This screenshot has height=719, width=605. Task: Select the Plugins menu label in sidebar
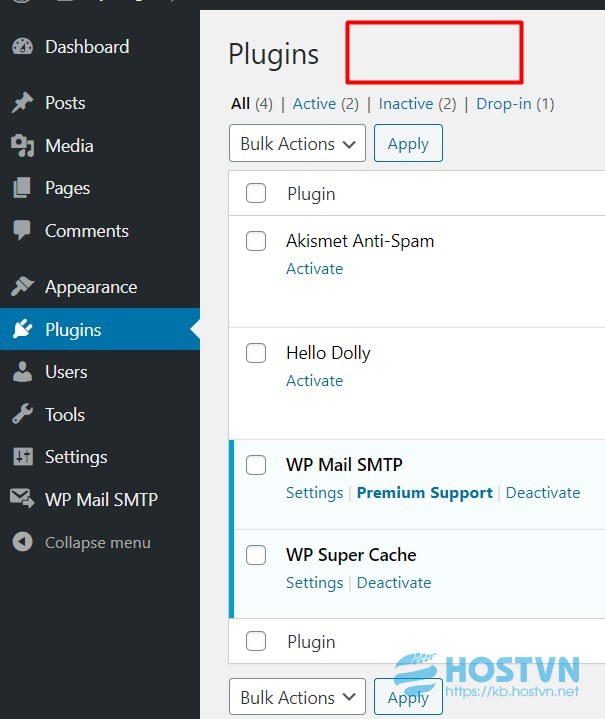coord(73,330)
